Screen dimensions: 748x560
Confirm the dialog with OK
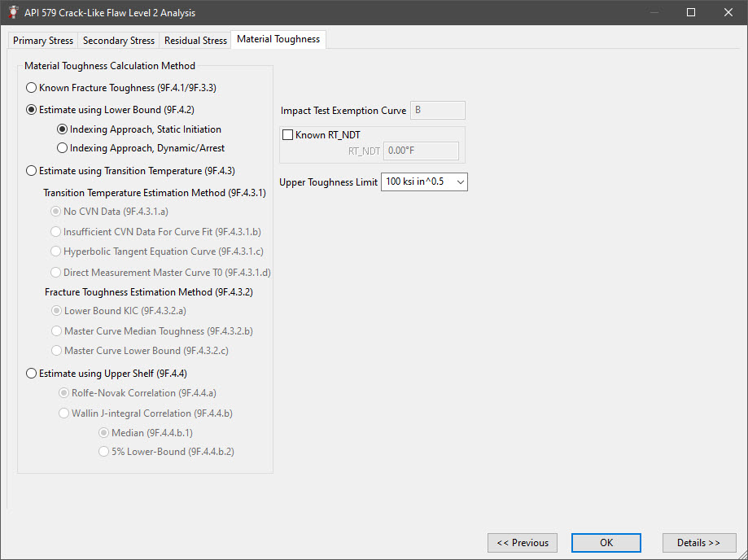tap(606, 543)
